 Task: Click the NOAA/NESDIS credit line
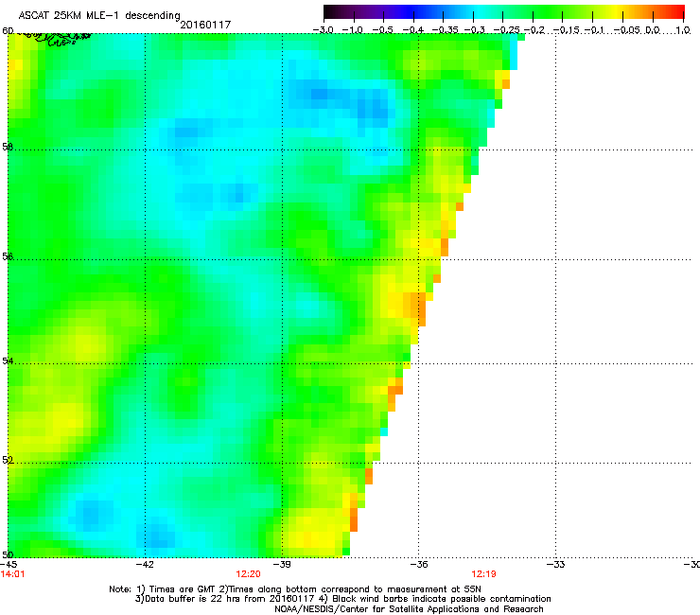409,609
